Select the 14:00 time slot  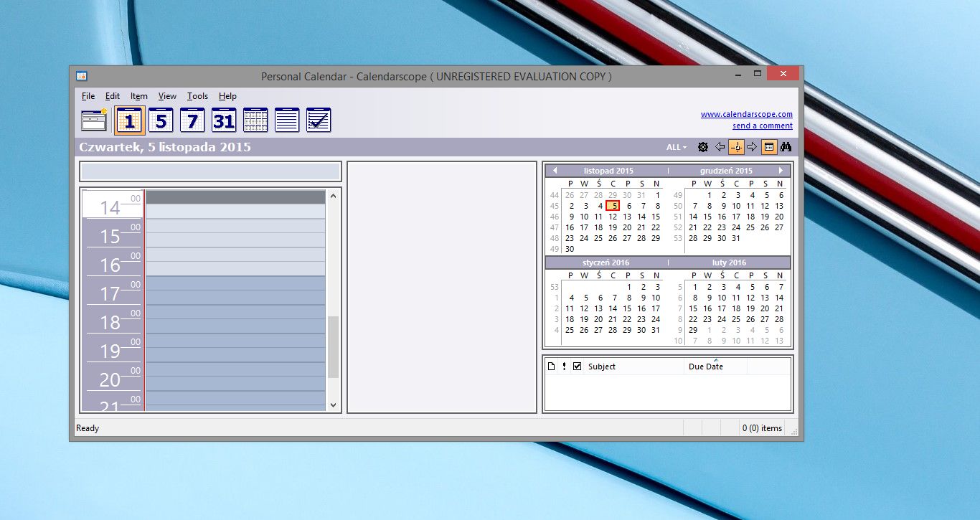tap(235, 197)
